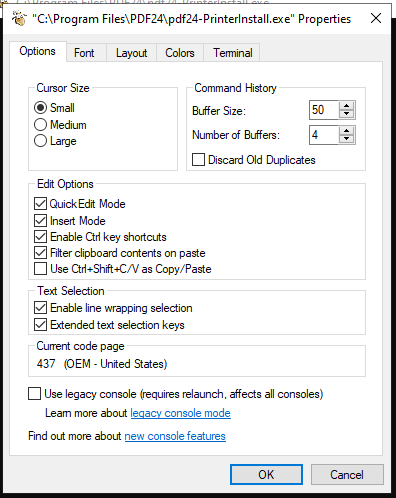Click the Cancel button
Screen dimensions: 396x498
click(x=347, y=474)
